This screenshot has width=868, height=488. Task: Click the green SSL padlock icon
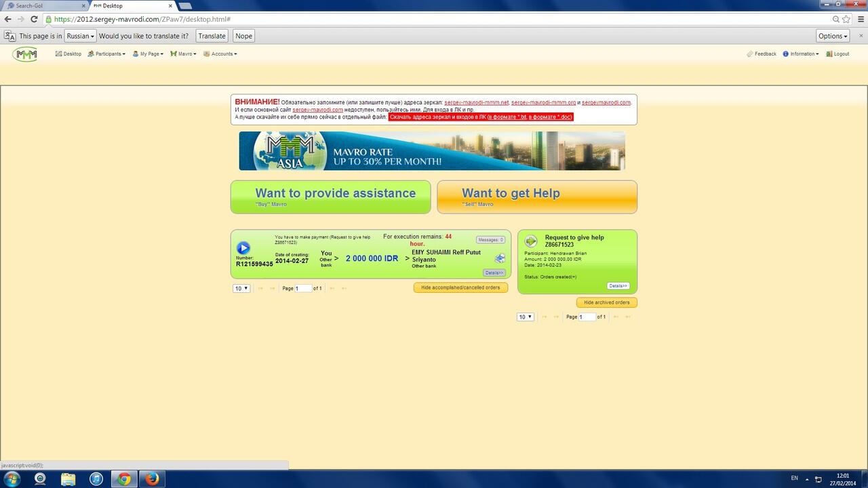49,19
